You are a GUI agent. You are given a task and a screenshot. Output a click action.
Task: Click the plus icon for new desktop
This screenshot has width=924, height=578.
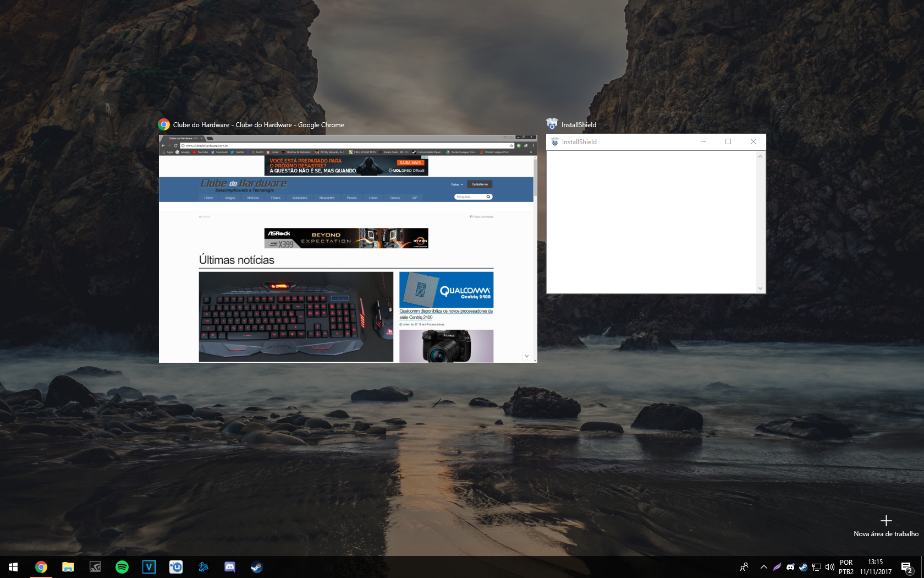tap(886, 521)
